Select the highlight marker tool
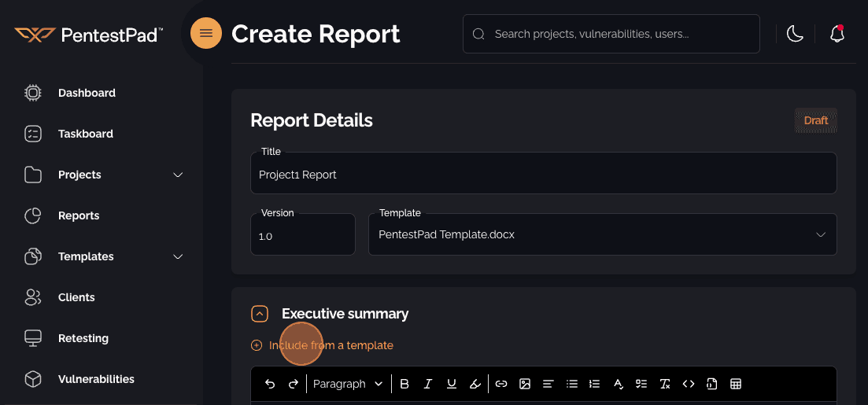This screenshot has height=405, width=868. click(x=475, y=384)
